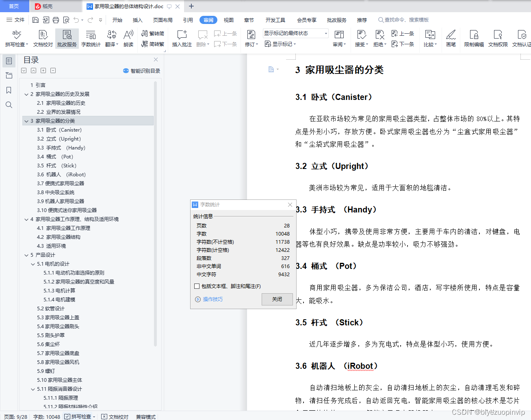The width and height of the screenshot is (531, 420).
Task: Switch to the 插入 ribbon tab
Action: coord(138,20)
